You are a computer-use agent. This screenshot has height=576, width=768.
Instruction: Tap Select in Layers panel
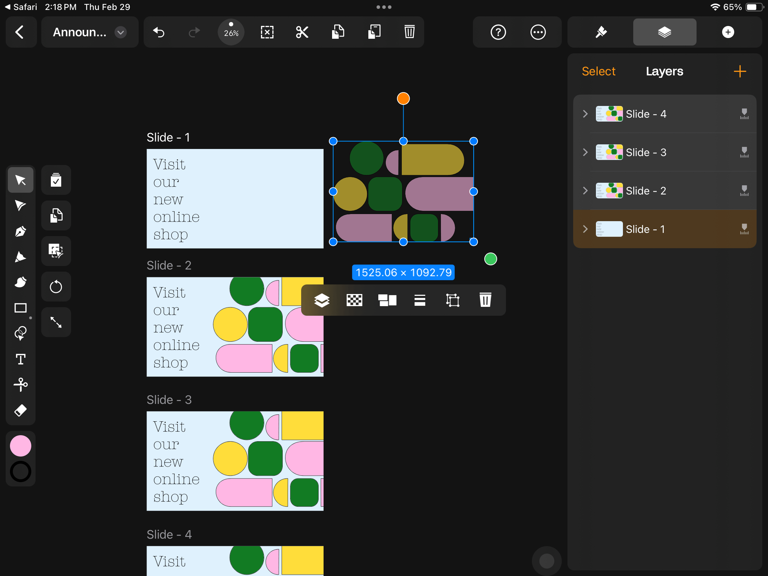pyautogui.click(x=598, y=72)
